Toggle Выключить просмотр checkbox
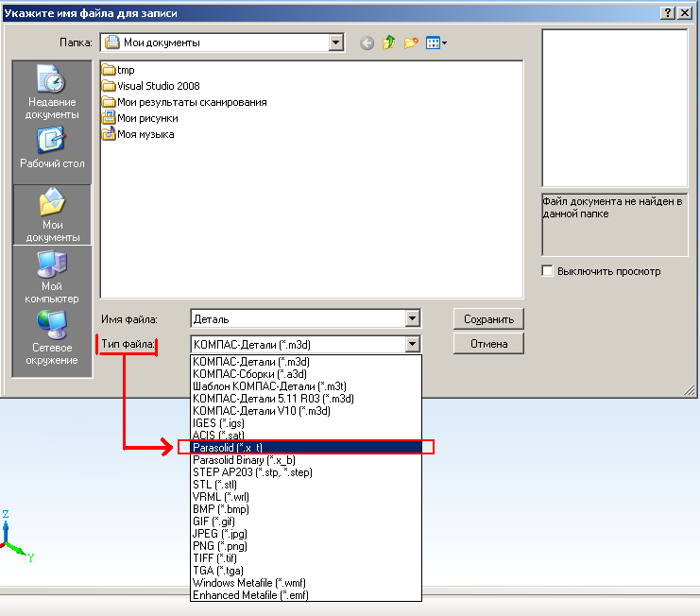700x616 pixels. point(547,270)
